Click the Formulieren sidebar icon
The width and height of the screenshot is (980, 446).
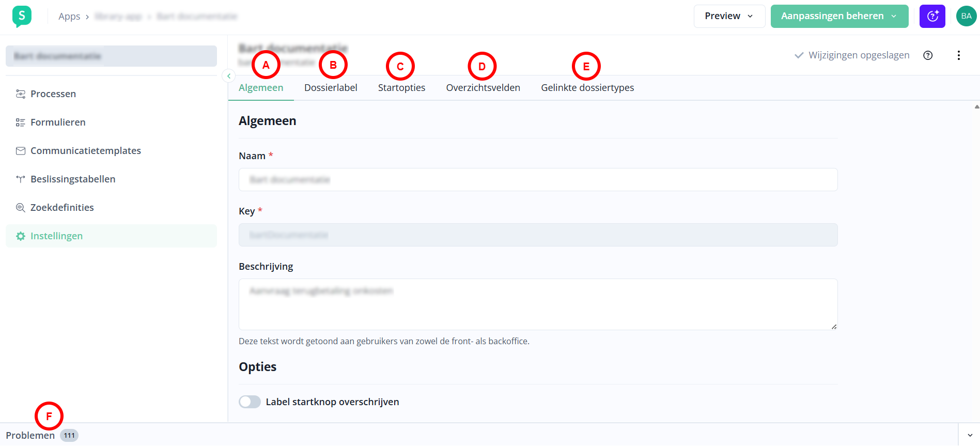coord(21,122)
